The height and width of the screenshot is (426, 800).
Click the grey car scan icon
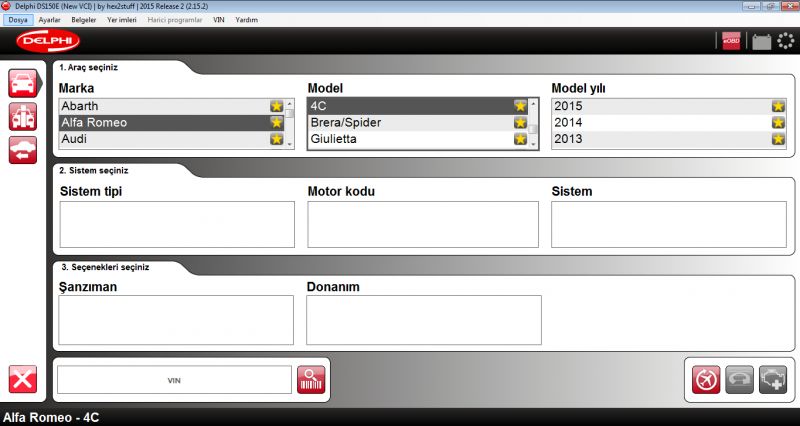click(x=739, y=380)
